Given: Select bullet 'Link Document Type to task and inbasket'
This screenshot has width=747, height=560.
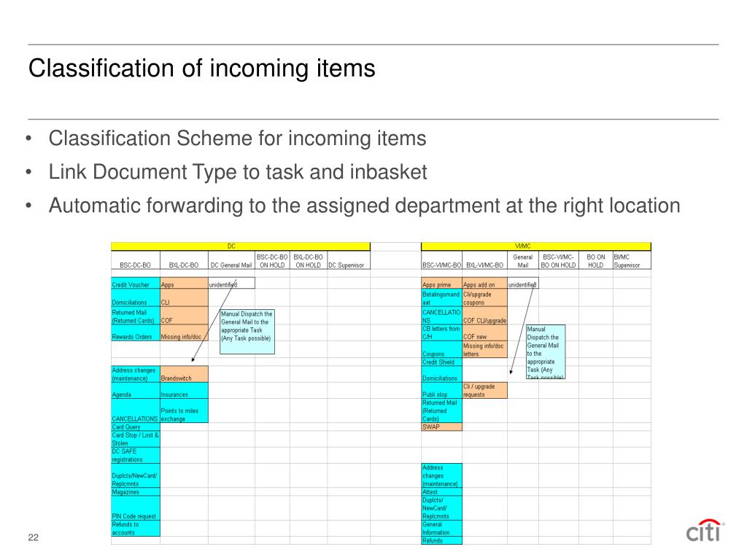Looking at the screenshot, I should 238,172.
